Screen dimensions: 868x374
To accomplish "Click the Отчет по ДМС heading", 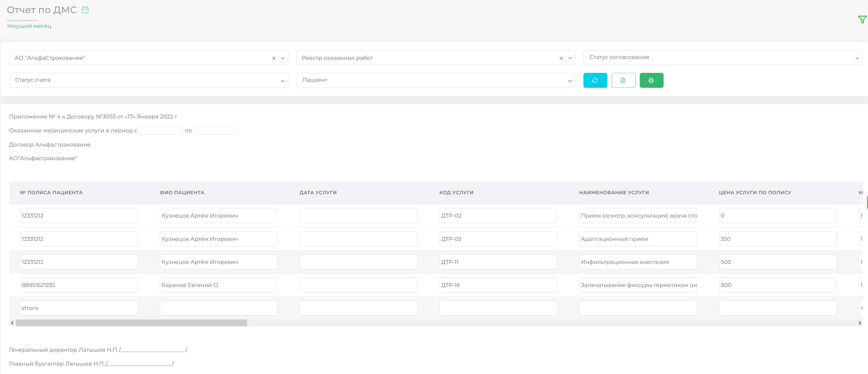I will click(x=42, y=10).
